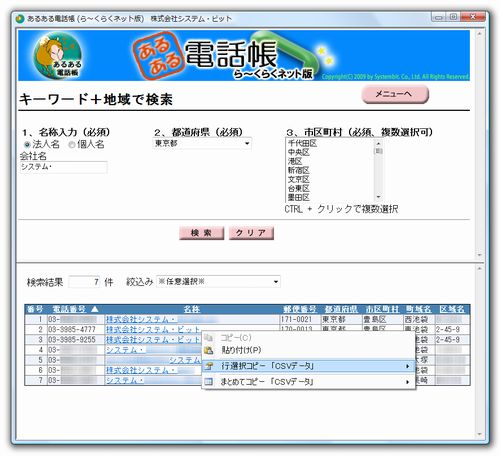This screenshot has height=456, width=500.
Task: Open the 株式会社システム・ link in row 6
Action: (x=141, y=370)
